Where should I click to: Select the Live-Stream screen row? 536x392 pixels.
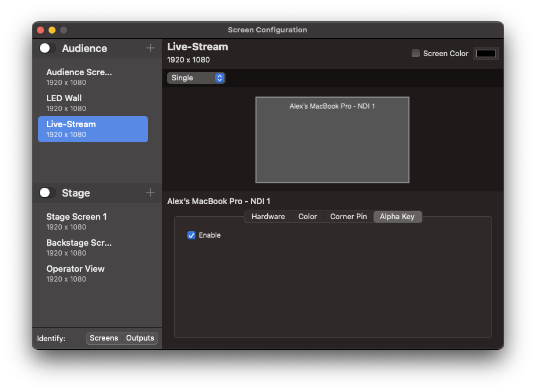tap(93, 129)
